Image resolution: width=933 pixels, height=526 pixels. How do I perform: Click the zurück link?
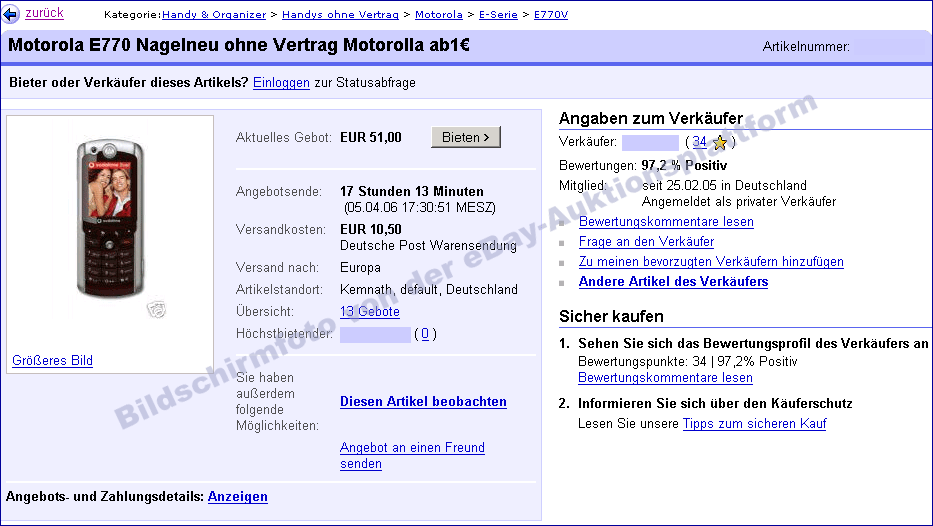click(x=44, y=13)
